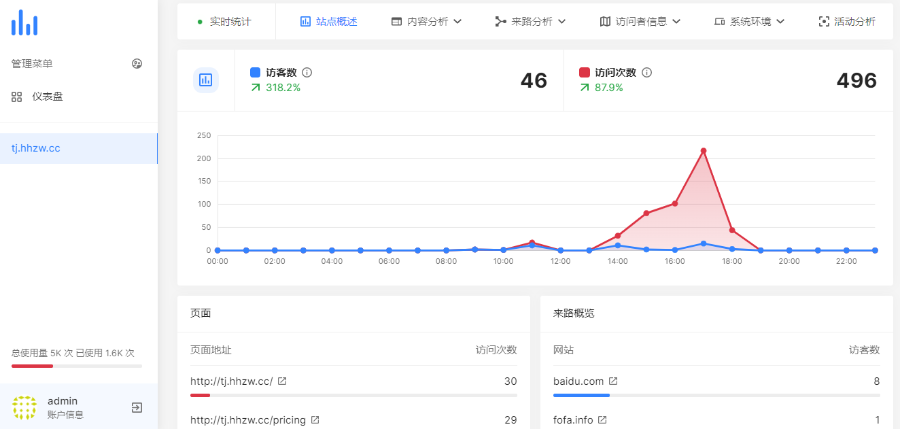Open the 系统环境 dropdown
Screen dimensions: 900x429
[x=749, y=22]
